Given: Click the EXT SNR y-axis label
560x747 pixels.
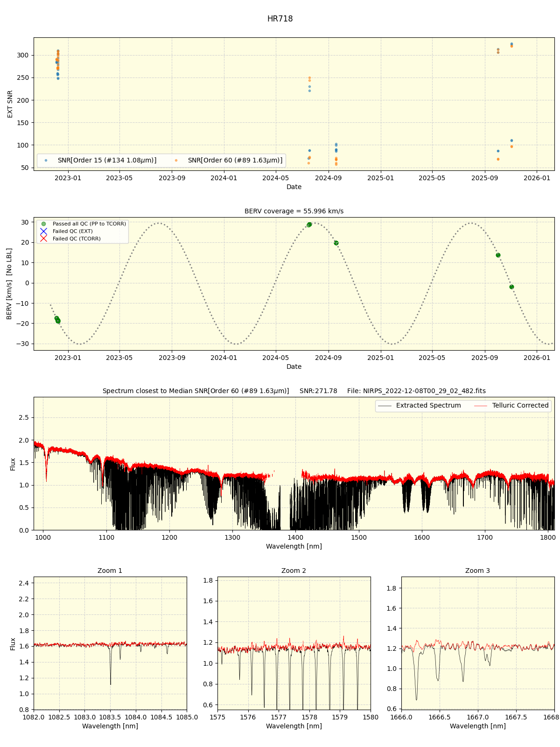Looking at the screenshot, I should pos(10,104).
